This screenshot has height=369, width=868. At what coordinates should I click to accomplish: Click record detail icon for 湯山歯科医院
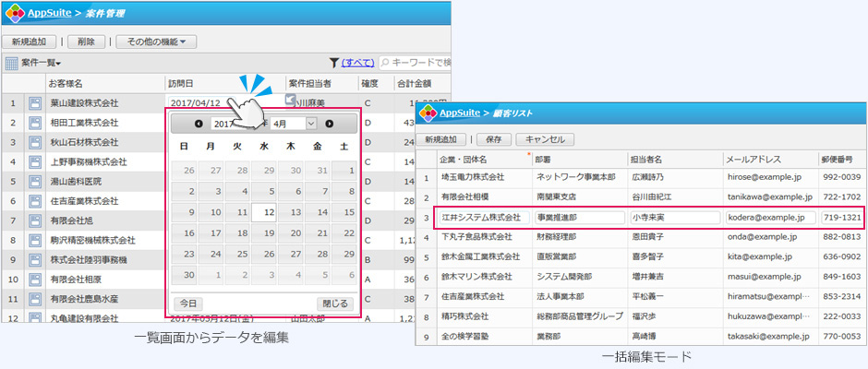(35, 181)
